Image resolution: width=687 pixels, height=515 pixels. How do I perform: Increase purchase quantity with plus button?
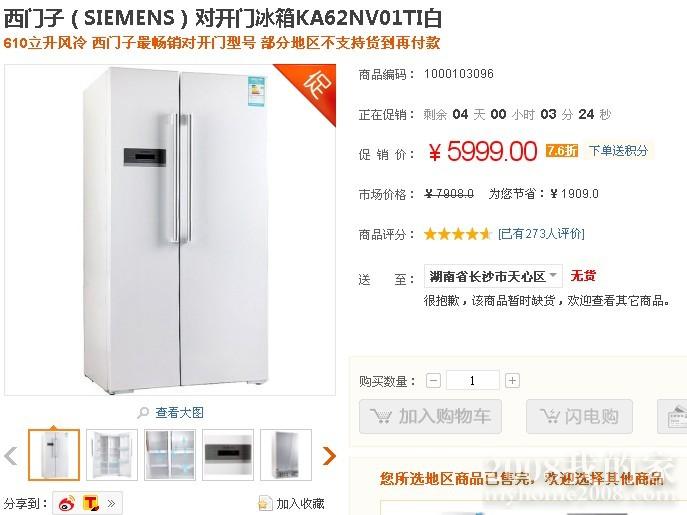[512, 380]
